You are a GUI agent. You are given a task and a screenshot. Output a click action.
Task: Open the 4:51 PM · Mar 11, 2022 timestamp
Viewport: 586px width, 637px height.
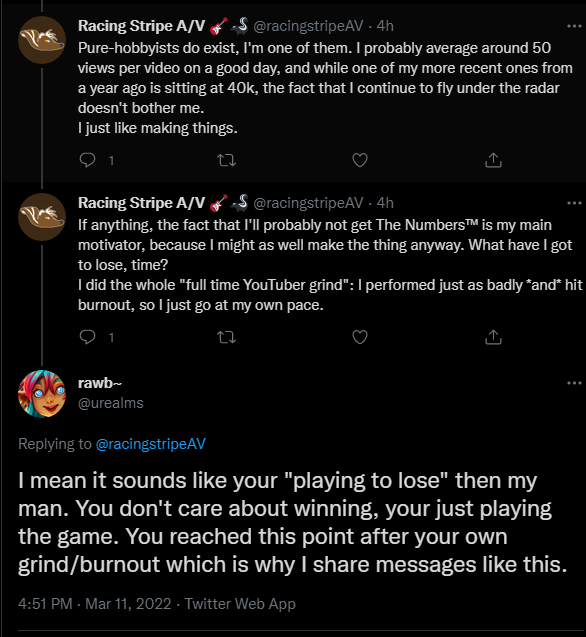click(95, 604)
